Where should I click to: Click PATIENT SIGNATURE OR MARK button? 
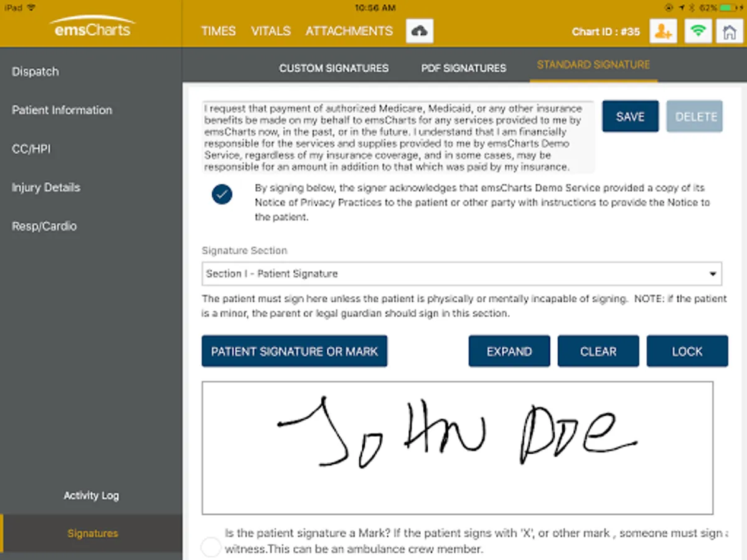point(294,352)
